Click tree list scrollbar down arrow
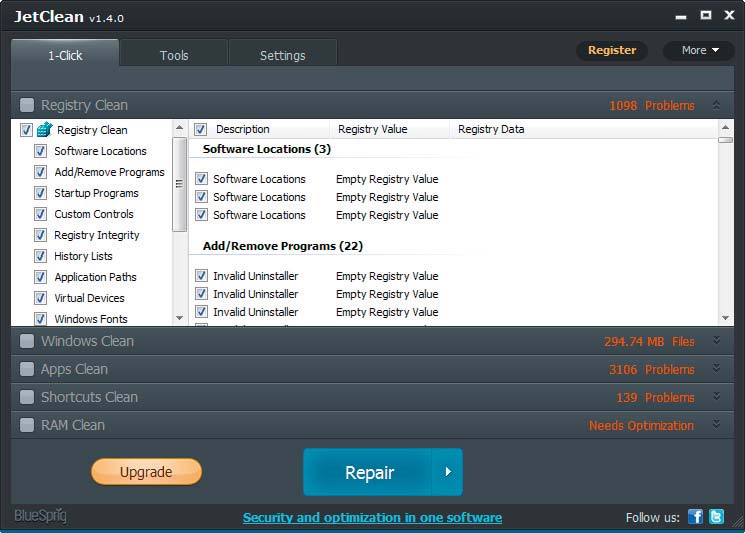This screenshot has width=745, height=533. coord(179,318)
